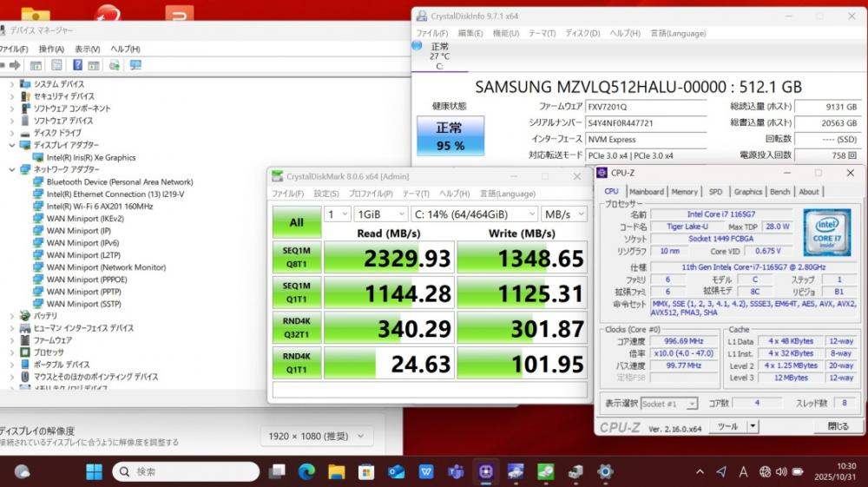The width and height of the screenshot is (868, 487).
Task: Select WAN Miniport (SSTP) entry
Action: [83, 303]
